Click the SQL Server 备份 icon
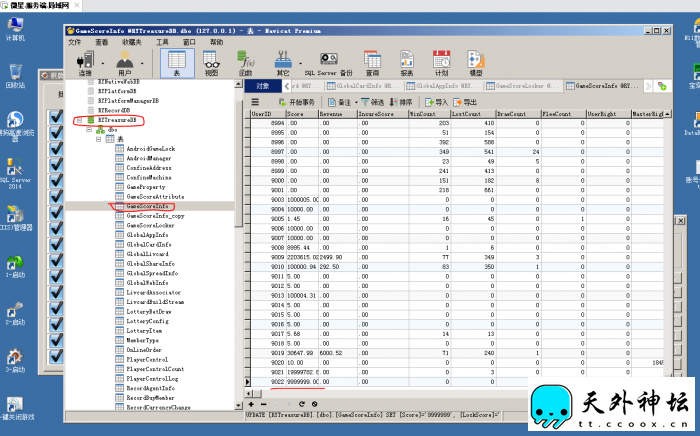Viewport: 700px width, 436px height. (x=328, y=63)
